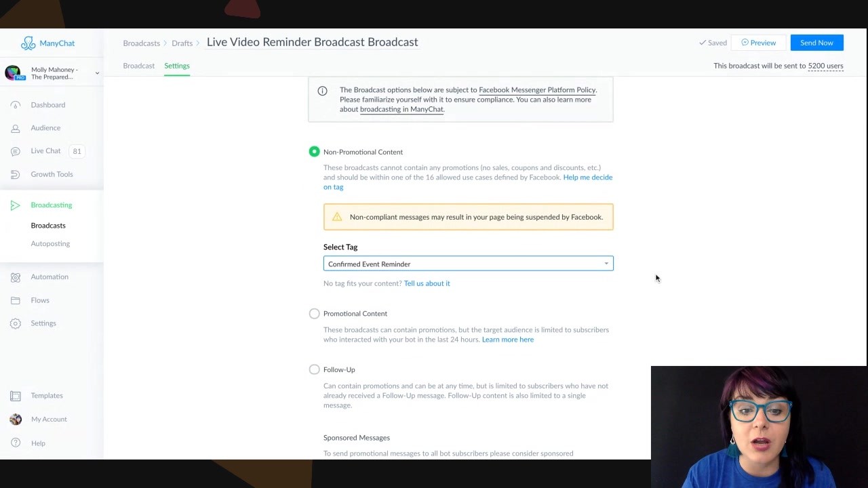Viewport: 868px width, 488px height.
Task: Click the ManyChat logo icon
Action: 28,43
